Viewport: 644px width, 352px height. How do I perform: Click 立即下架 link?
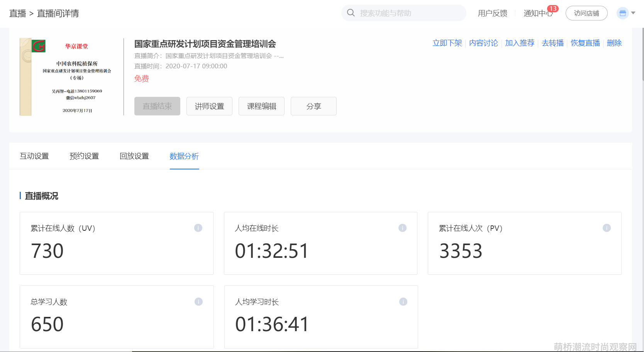tap(447, 43)
